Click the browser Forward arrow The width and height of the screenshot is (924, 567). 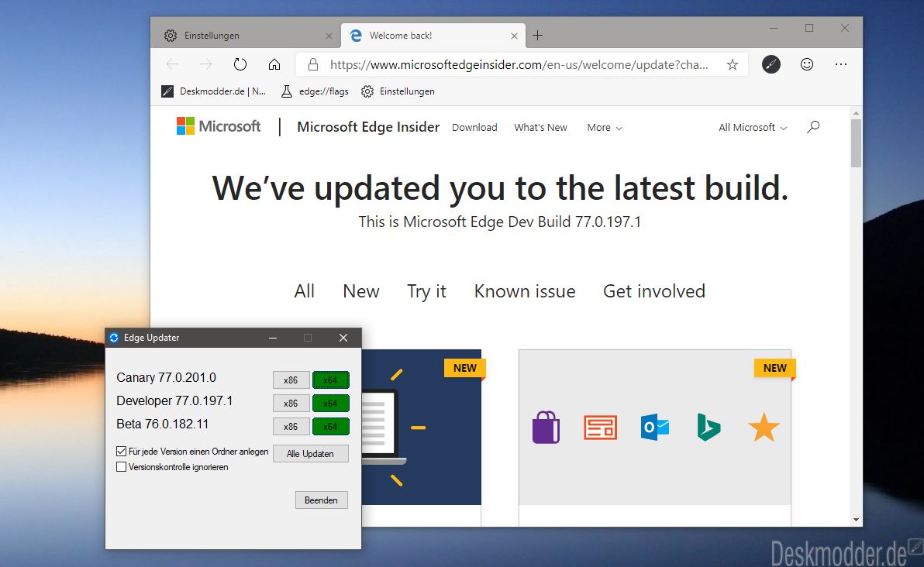pos(205,64)
